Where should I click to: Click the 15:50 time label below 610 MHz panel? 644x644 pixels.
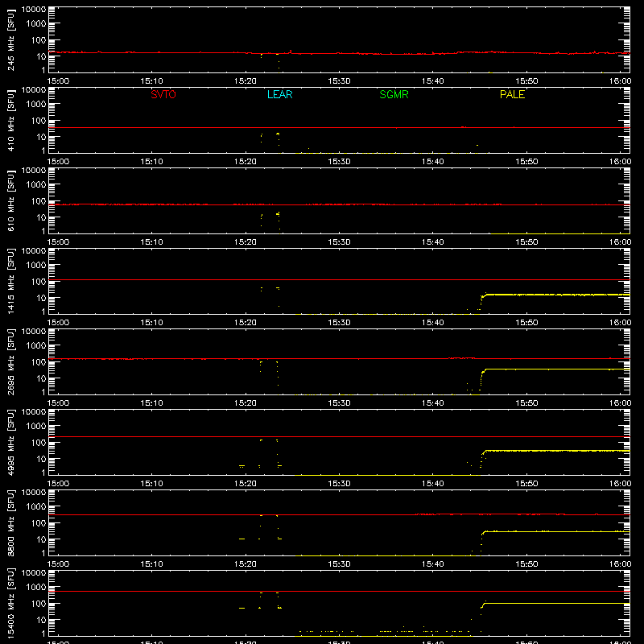coord(526,242)
